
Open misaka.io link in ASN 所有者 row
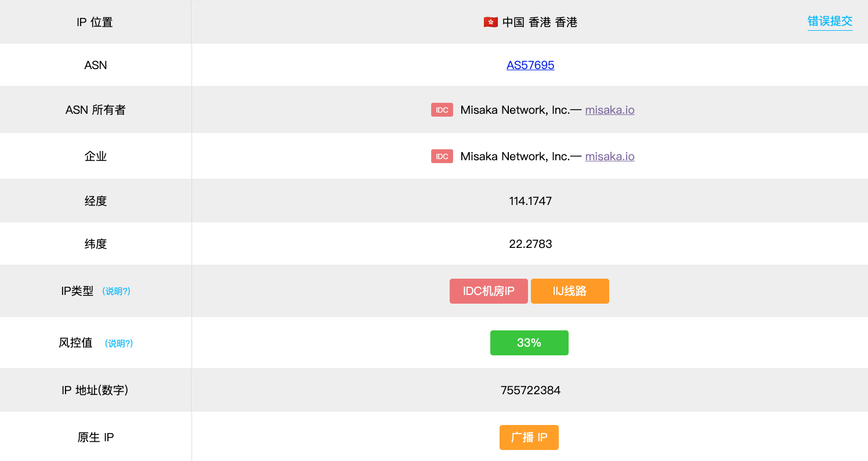tap(609, 110)
